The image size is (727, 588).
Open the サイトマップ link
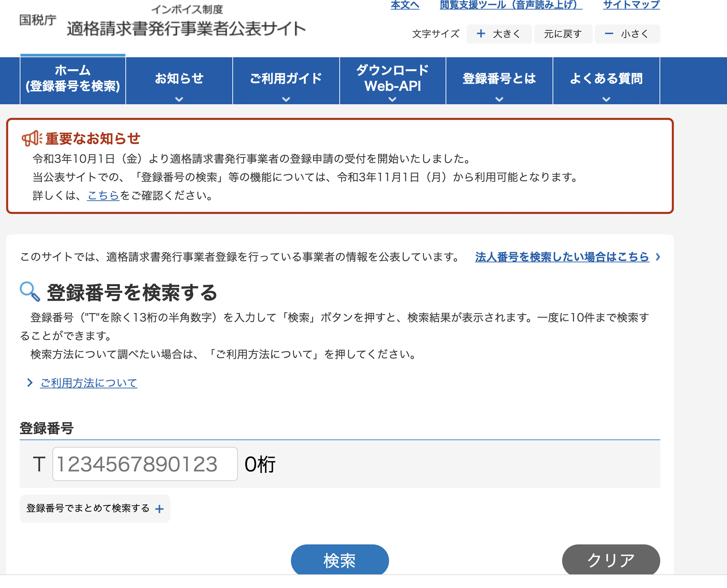click(x=631, y=4)
